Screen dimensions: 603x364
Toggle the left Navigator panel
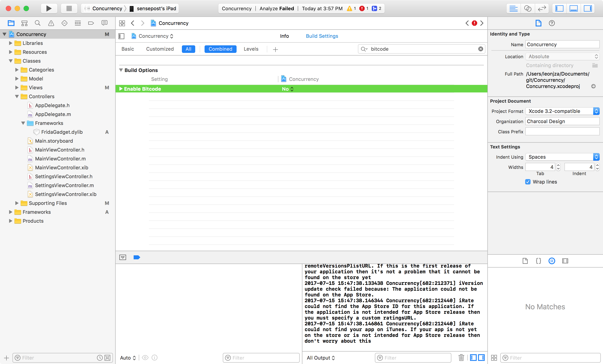pyautogui.click(x=559, y=8)
